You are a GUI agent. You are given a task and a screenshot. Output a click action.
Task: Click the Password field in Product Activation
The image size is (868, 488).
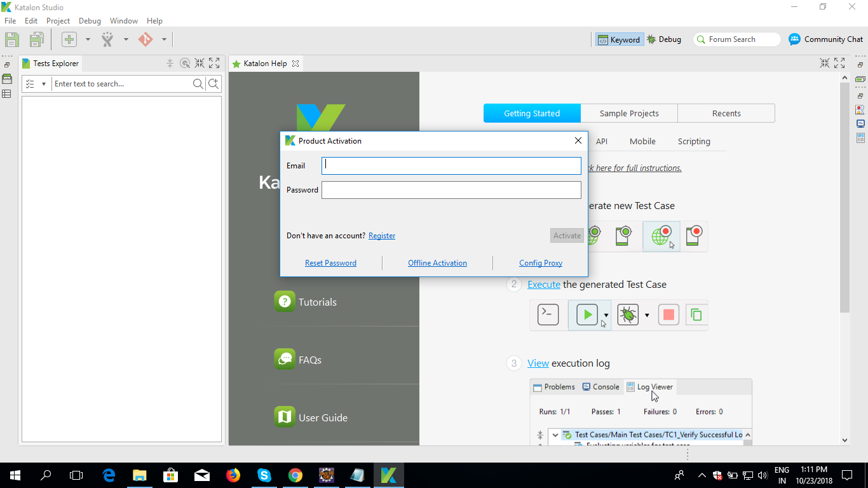(451, 190)
